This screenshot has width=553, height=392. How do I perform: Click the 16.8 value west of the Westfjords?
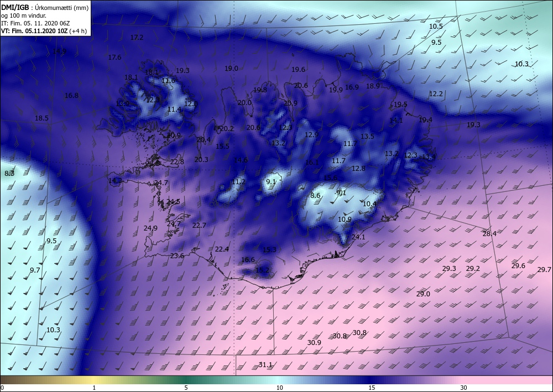71,96
